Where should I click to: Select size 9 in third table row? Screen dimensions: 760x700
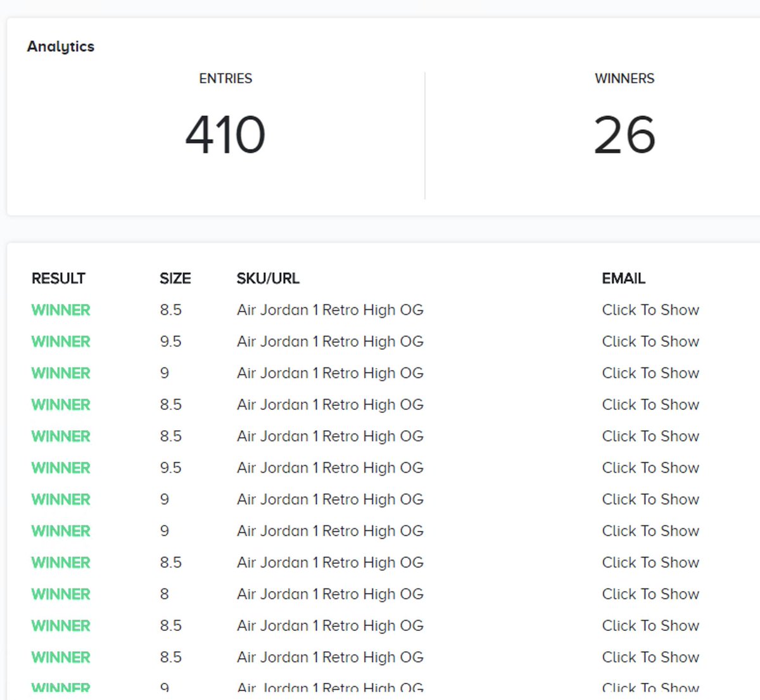coord(164,373)
